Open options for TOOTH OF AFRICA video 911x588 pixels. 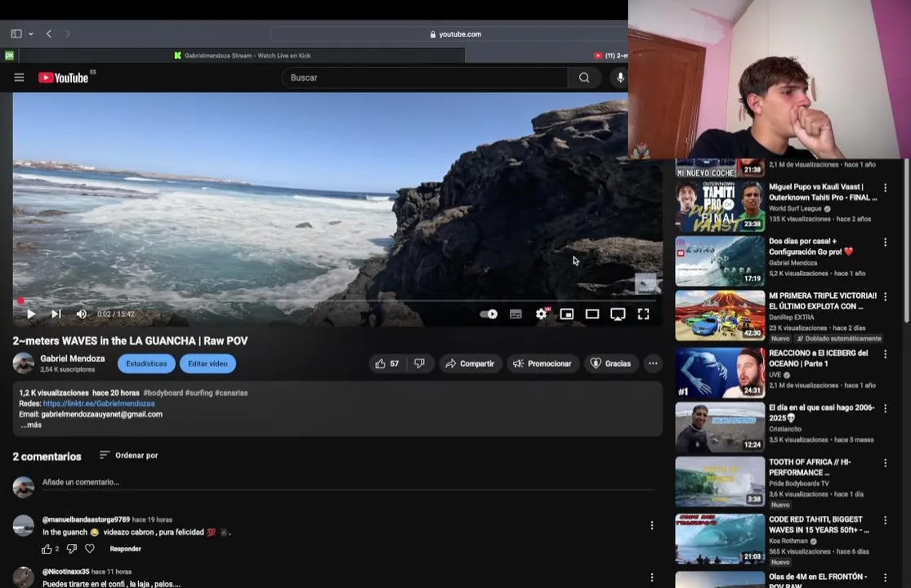(885, 463)
